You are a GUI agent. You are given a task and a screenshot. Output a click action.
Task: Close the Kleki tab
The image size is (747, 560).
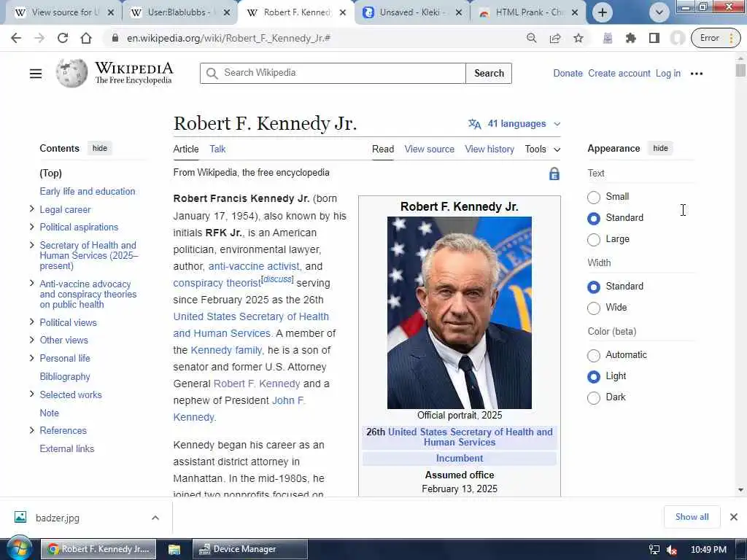[459, 12]
